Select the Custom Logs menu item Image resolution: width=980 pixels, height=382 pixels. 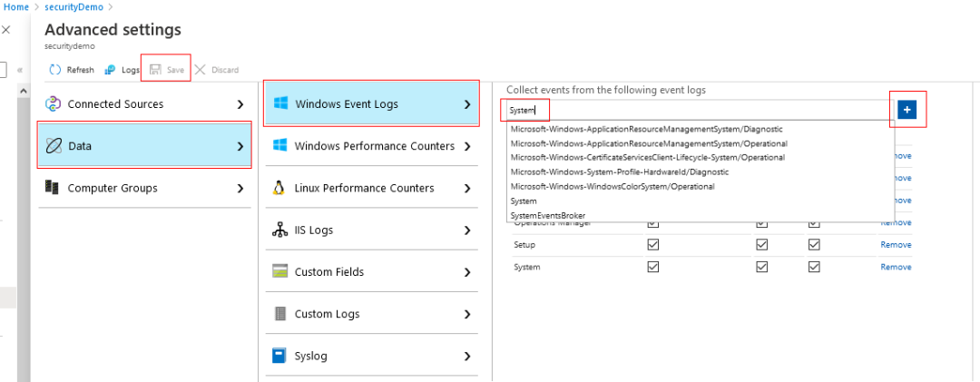(372, 314)
